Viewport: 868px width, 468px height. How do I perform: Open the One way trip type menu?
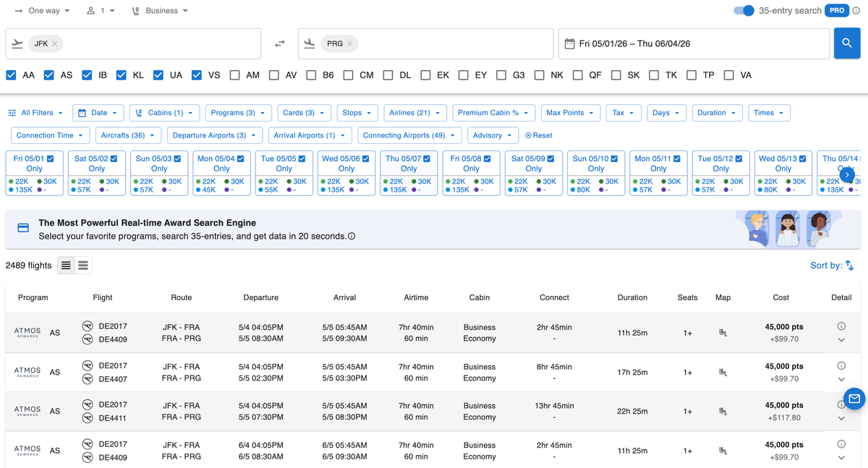(42, 10)
